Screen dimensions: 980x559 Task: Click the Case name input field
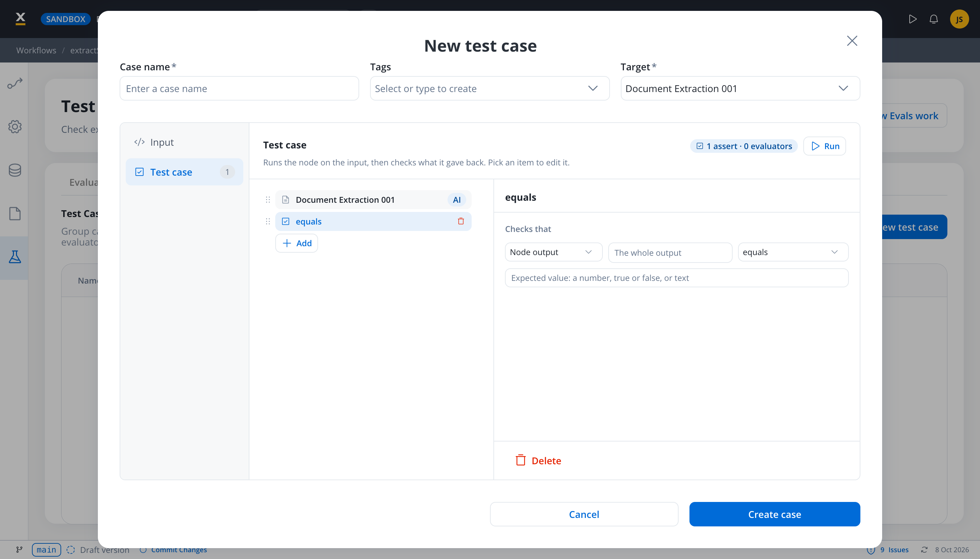[x=239, y=88]
